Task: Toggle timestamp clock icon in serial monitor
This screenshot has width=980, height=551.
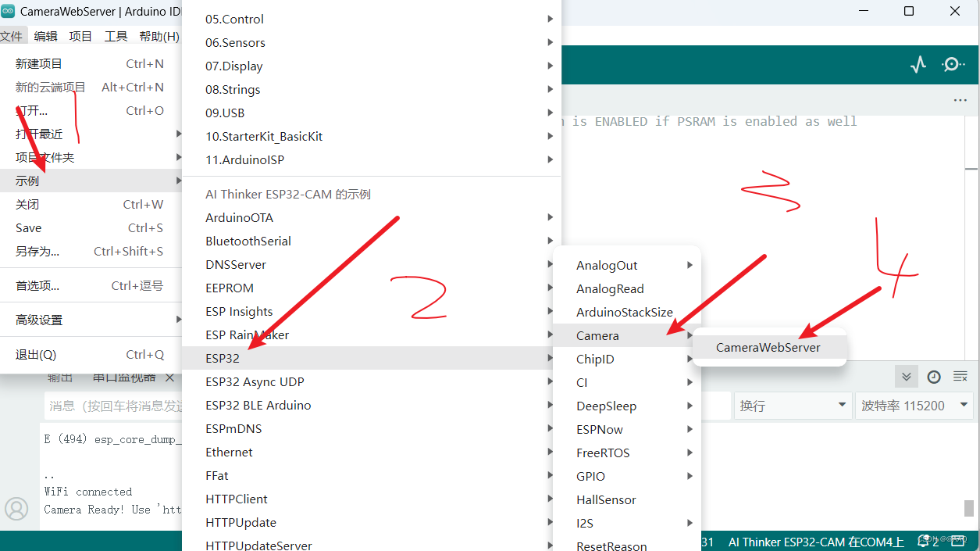Action: pos(934,377)
